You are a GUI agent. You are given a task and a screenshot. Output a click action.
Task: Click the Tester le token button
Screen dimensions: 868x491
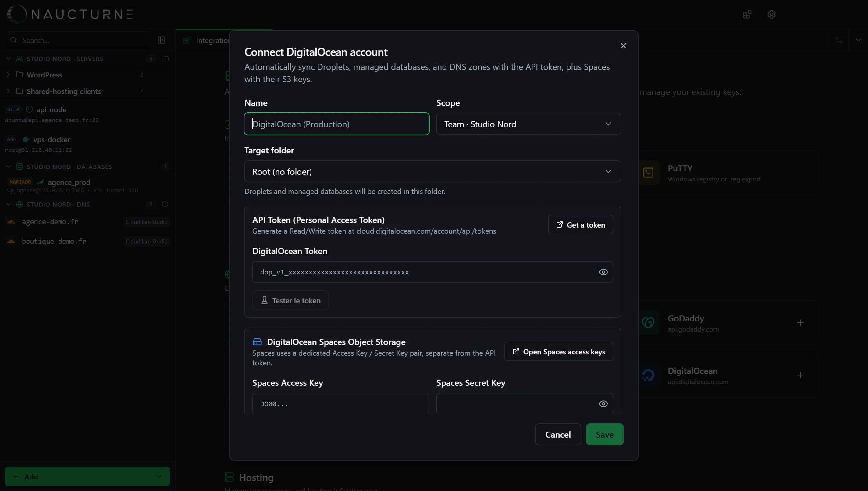[x=290, y=300]
